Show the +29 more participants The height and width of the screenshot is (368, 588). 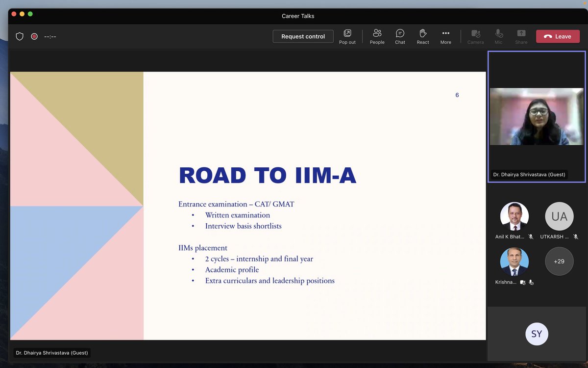pos(559,262)
